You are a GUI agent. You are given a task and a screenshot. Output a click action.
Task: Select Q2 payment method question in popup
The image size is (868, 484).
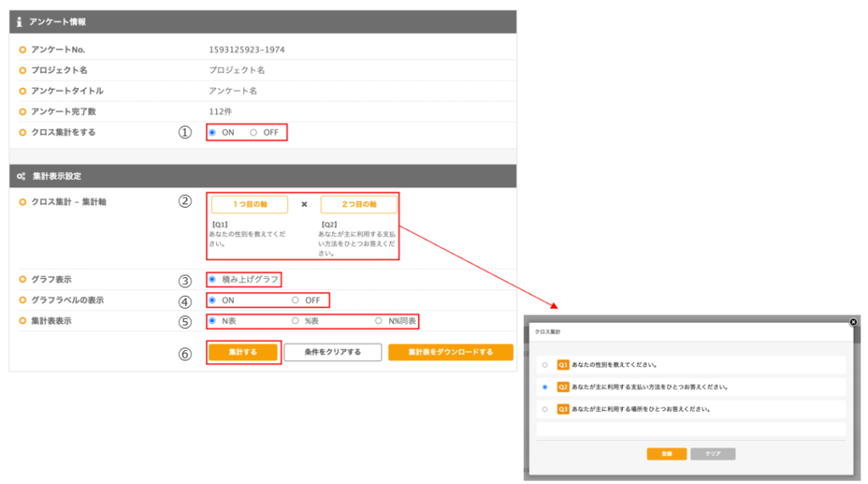click(545, 387)
